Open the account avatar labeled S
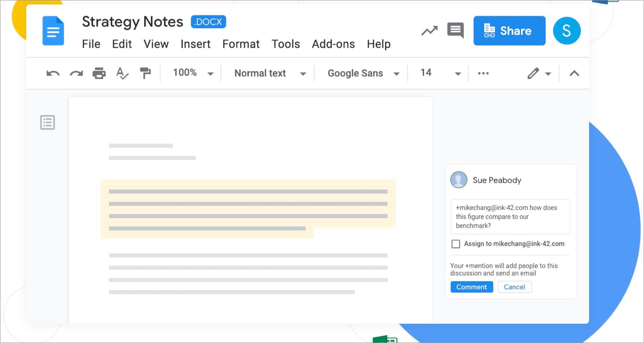644x343 pixels. coord(567,31)
